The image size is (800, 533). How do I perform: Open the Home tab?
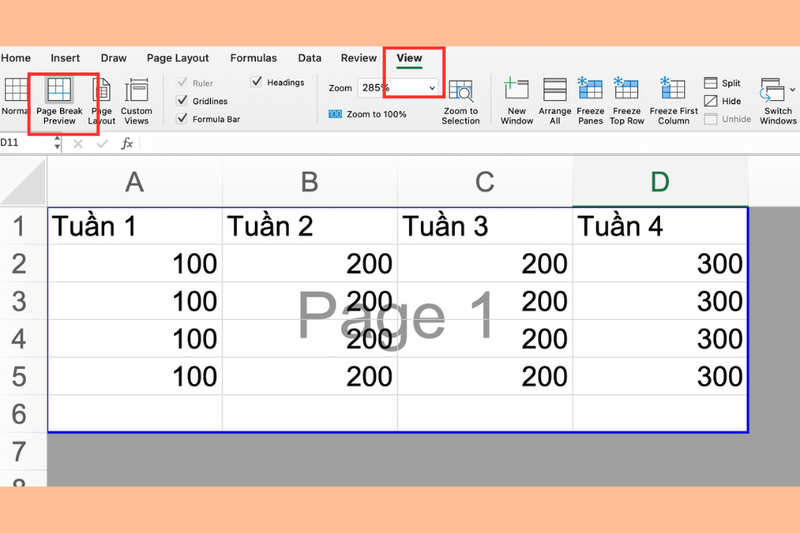(16, 58)
